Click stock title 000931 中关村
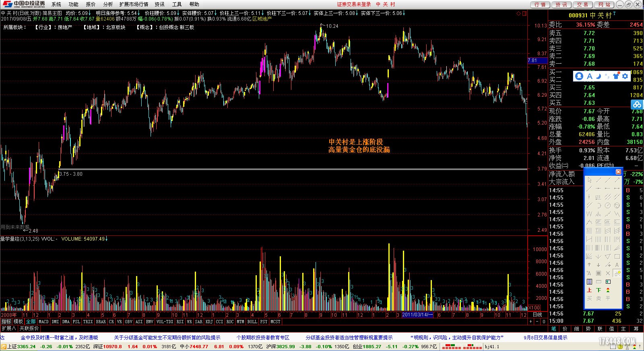644x351 pixels. (590, 15)
